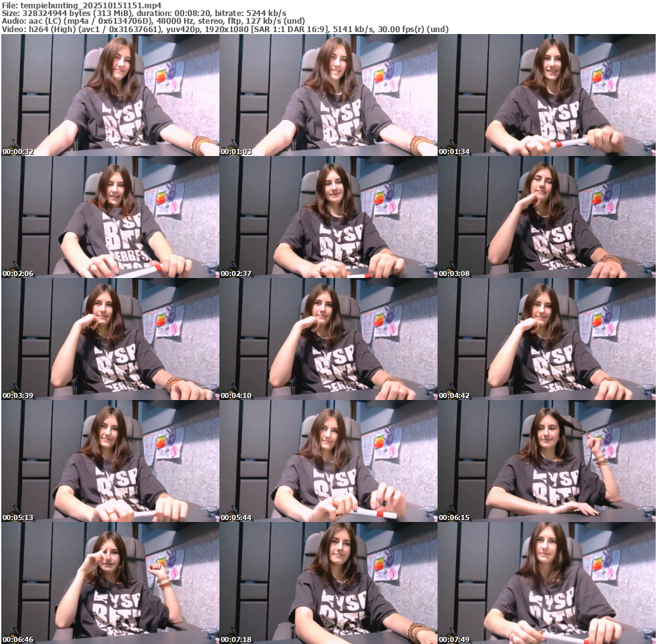Viewport: 657px width, 644px height.
Task: Select the frame marked 00:05:13
Action: point(110,461)
